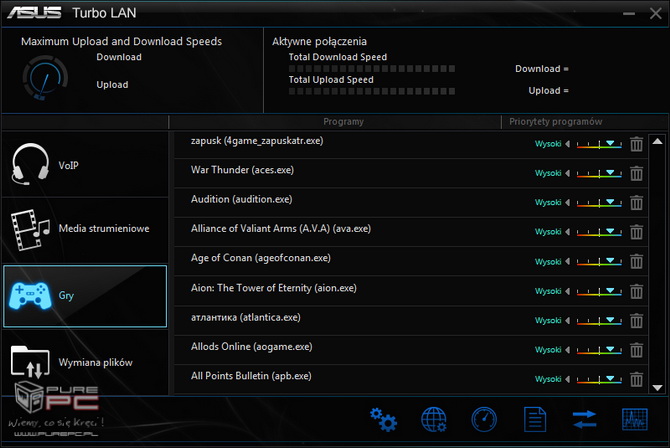Image resolution: width=670 pixels, height=448 pixels.
Task: Adjust the priority slider for Age of Conan
Action: point(599,261)
